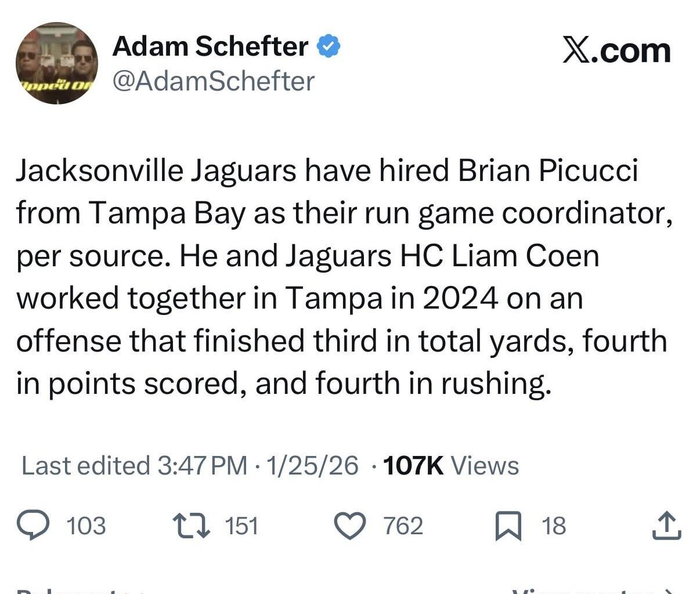This screenshot has width=700, height=594.
Task: Select the 762 likes count
Action: 403,527
